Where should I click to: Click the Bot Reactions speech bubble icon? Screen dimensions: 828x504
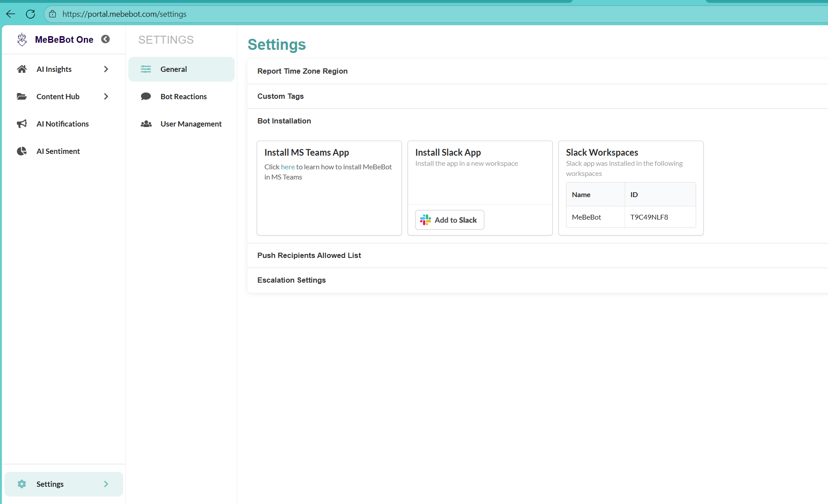146,97
